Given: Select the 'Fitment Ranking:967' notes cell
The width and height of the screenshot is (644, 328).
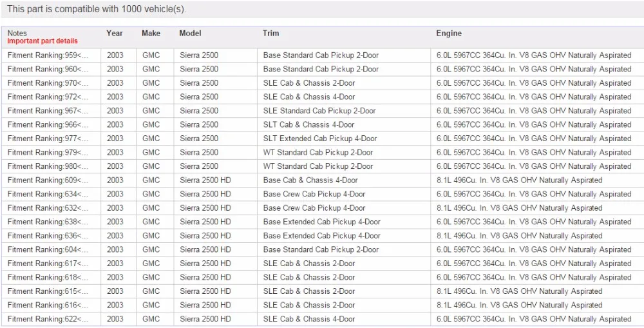Looking at the screenshot, I should pyautogui.click(x=52, y=111).
